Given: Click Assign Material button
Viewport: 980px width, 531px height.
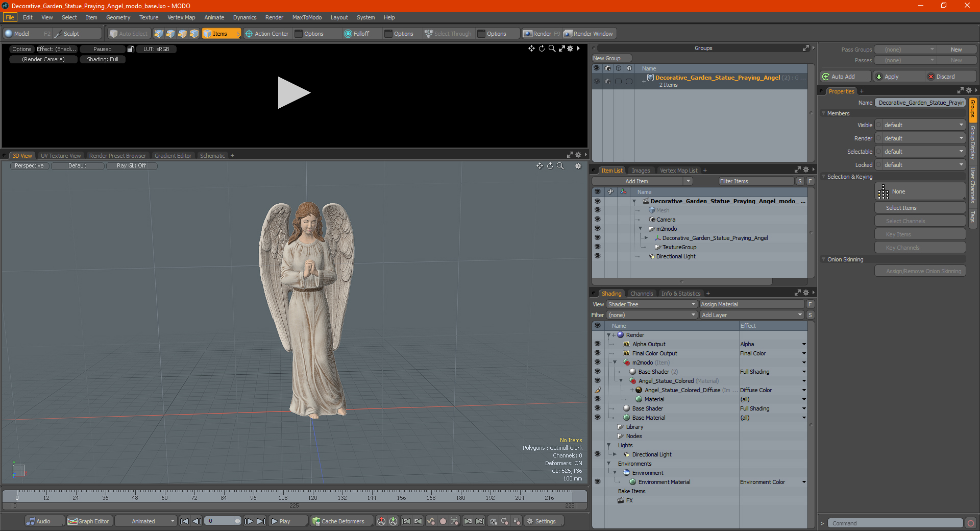Looking at the screenshot, I should (751, 304).
